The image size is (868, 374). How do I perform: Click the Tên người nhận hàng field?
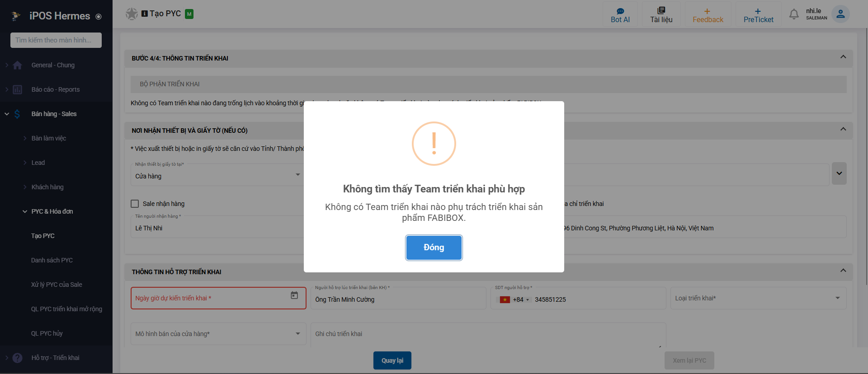pos(218,227)
